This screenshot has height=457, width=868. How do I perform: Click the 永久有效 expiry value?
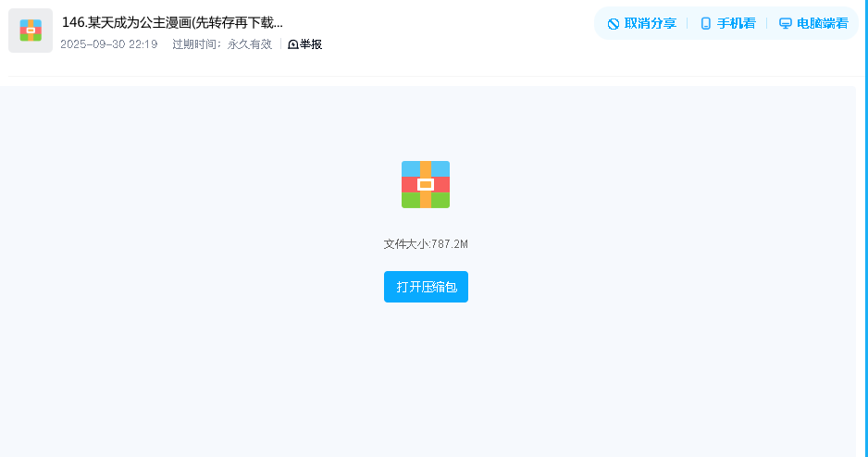click(x=250, y=44)
